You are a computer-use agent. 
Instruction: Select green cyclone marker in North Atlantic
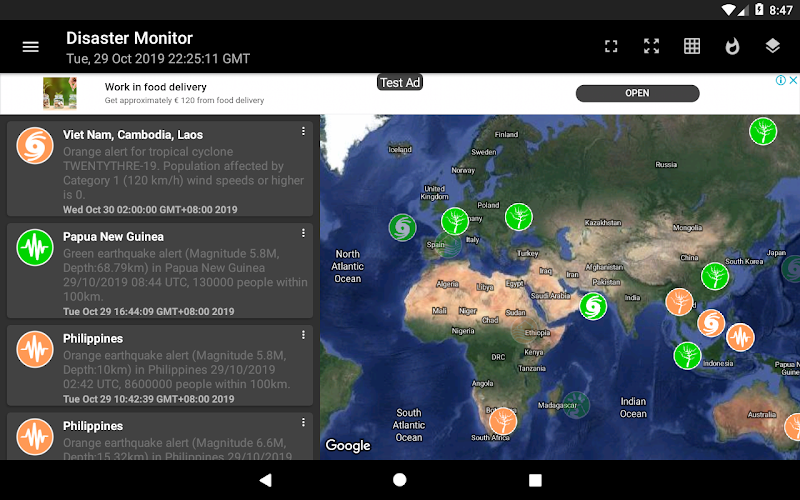coord(403,228)
